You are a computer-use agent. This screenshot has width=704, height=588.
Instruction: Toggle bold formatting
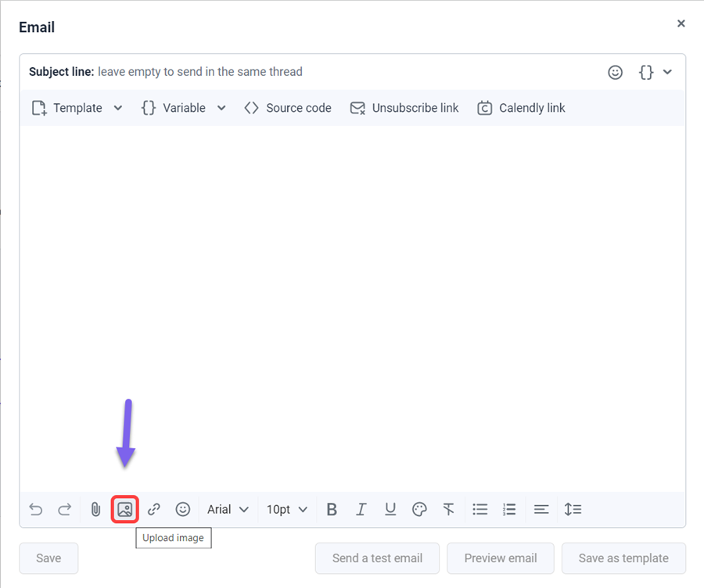332,509
